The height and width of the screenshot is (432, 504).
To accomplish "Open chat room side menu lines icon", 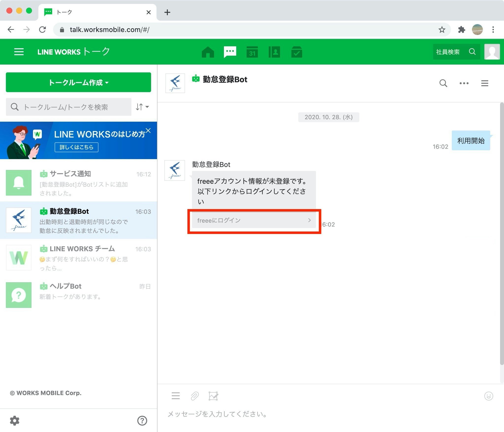I will pyautogui.click(x=485, y=83).
